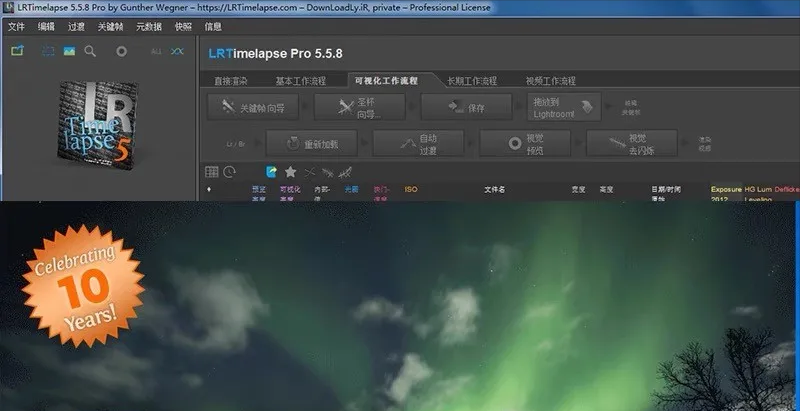The width and height of the screenshot is (800, 411).
Task: Click the 高度 column header
Action: point(607,190)
